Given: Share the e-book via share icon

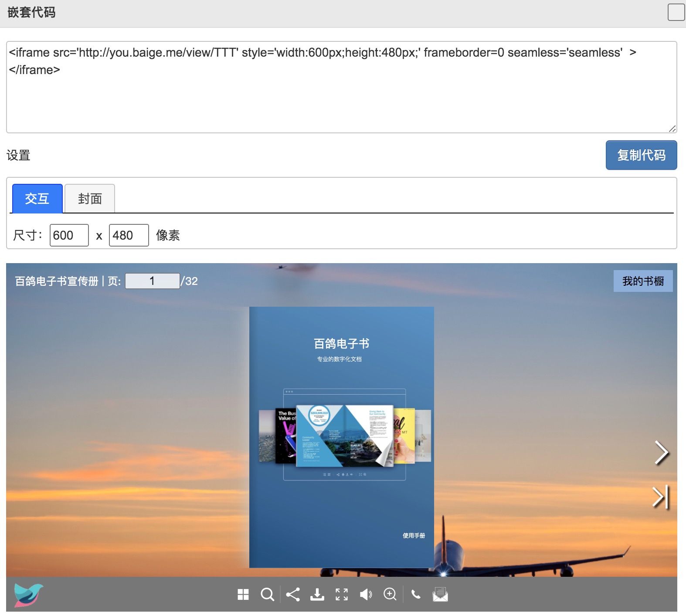Looking at the screenshot, I should 293,594.
